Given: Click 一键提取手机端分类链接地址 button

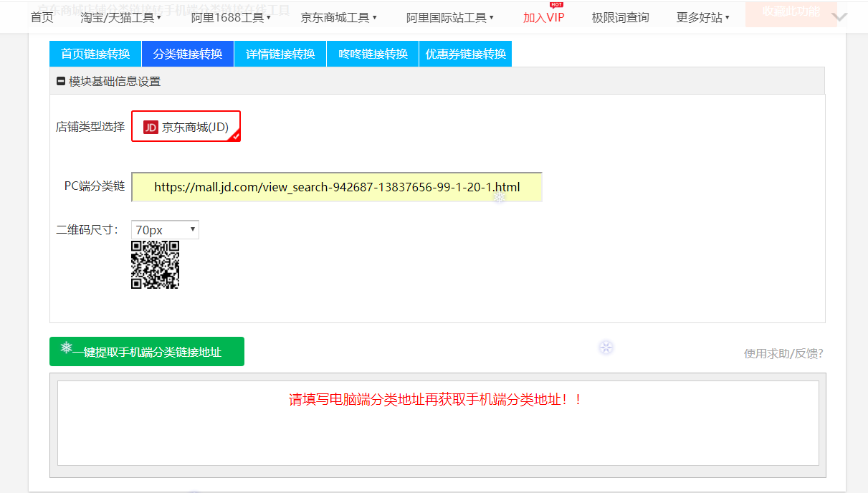Looking at the screenshot, I should [x=147, y=351].
